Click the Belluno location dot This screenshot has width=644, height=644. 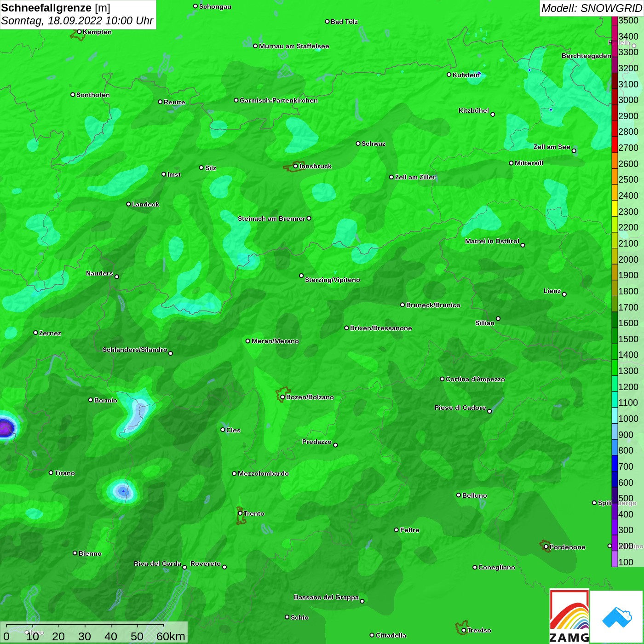pos(459,495)
